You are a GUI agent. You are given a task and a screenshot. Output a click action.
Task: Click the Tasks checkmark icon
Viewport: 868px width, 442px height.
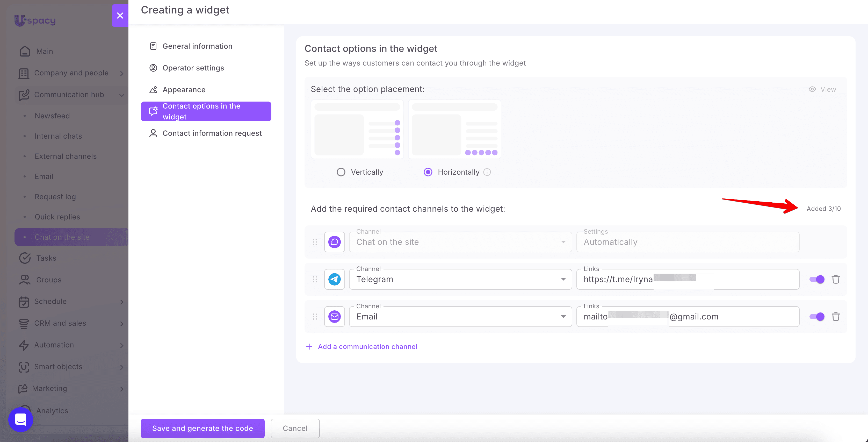(x=25, y=258)
